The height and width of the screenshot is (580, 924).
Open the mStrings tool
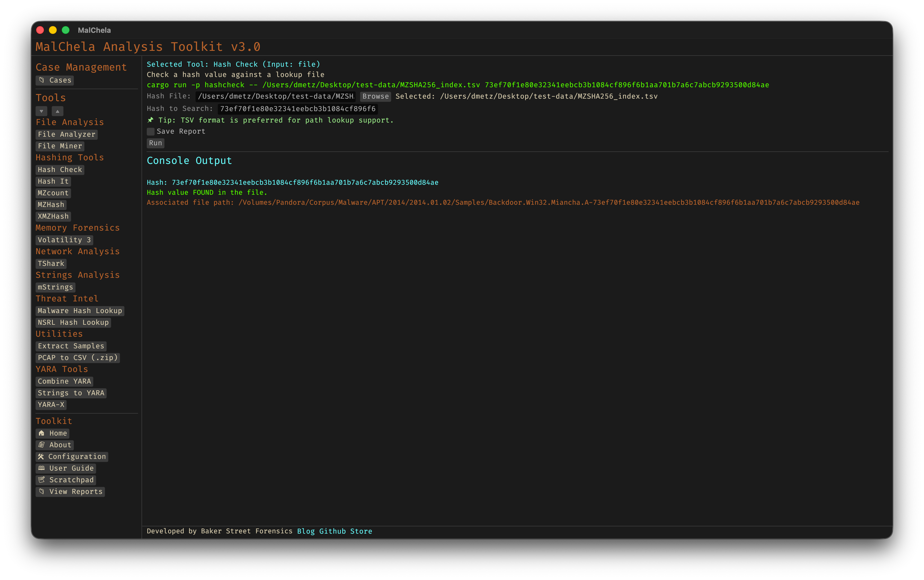tap(56, 287)
